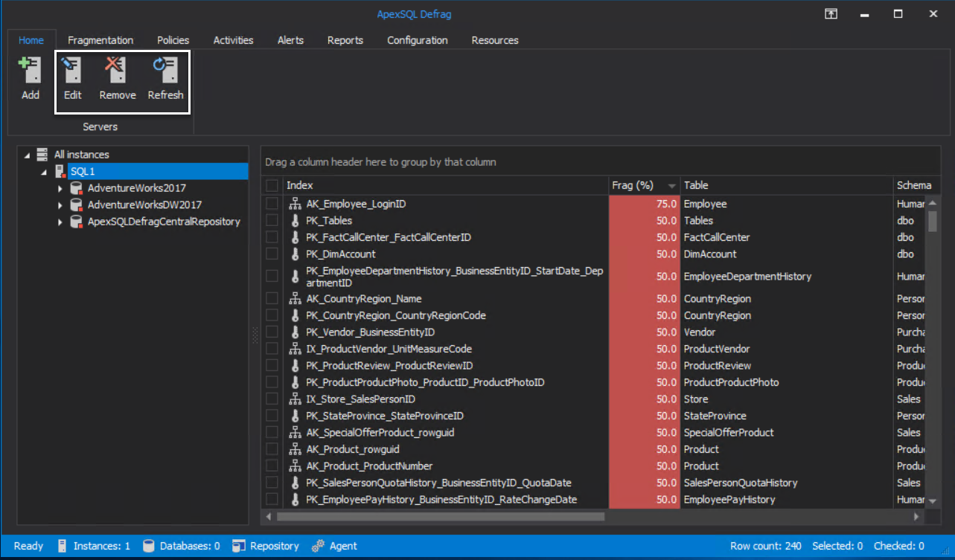Image resolution: width=955 pixels, height=560 pixels.
Task: Expand the AdventureWorks2017 database node
Action: 62,187
